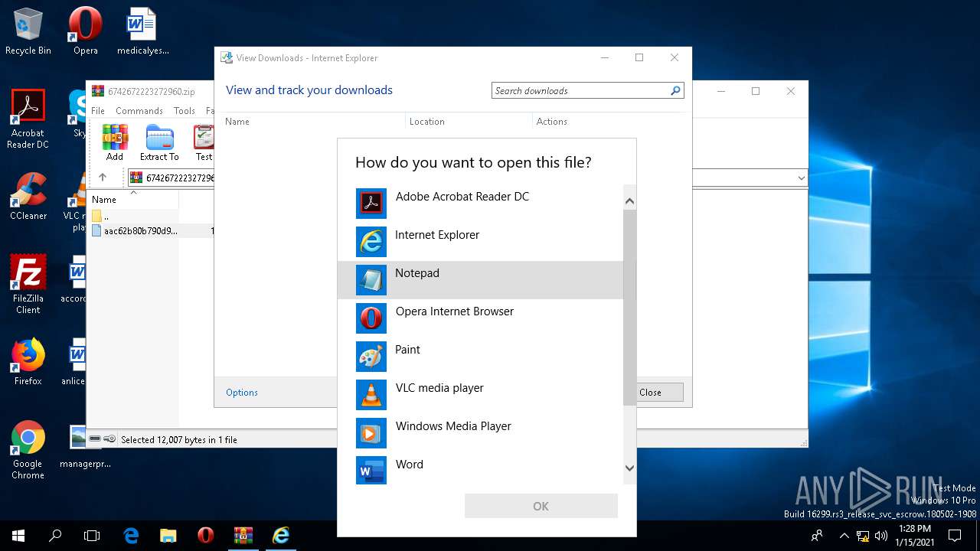Select the Windows Media Player icon
The image size is (980, 551).
tap(371, 432)
